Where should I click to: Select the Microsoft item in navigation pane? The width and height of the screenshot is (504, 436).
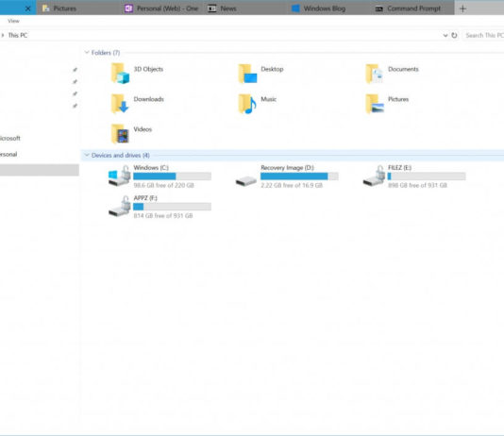(10, 138)
